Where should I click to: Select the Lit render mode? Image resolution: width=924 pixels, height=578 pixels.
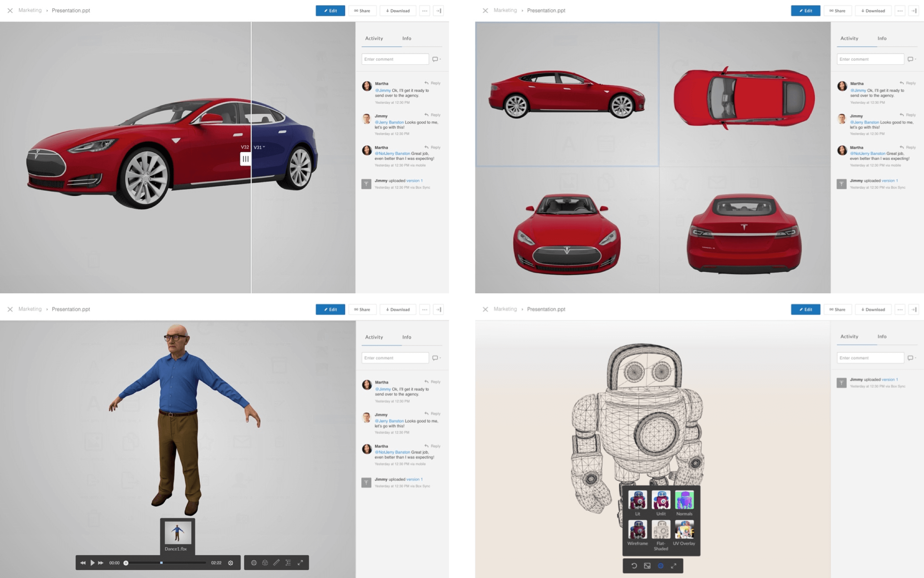coord(638,503)
